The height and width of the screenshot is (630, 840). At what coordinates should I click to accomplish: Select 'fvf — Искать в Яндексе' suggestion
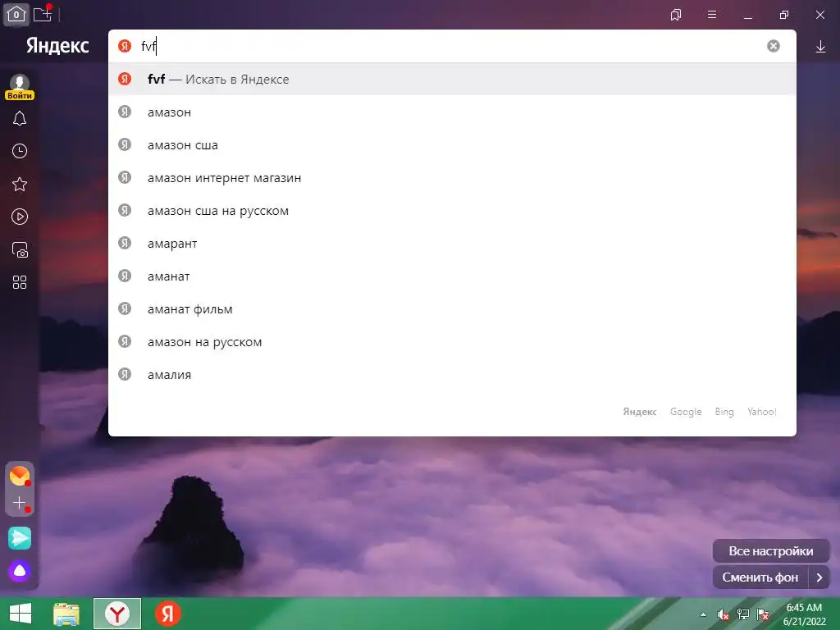click(452, 80)
